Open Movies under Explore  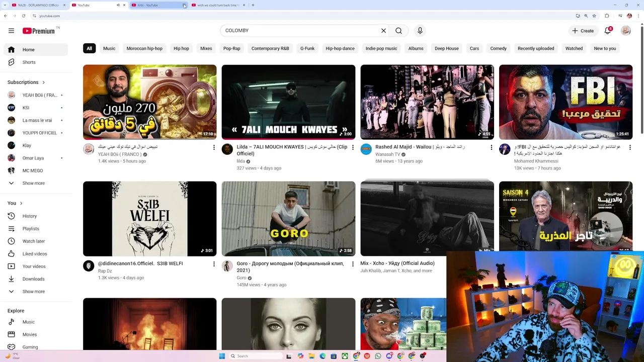(36, 334)
